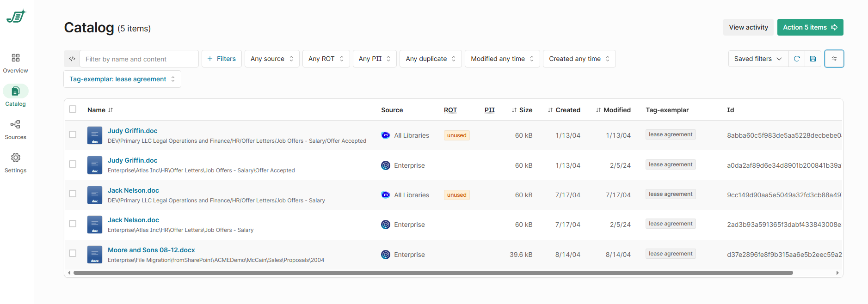Viewport: 868px width, 304px height.
Task: Click doc icon of Jack Nelson.doc in All Libraries
Action: (95, 195)
